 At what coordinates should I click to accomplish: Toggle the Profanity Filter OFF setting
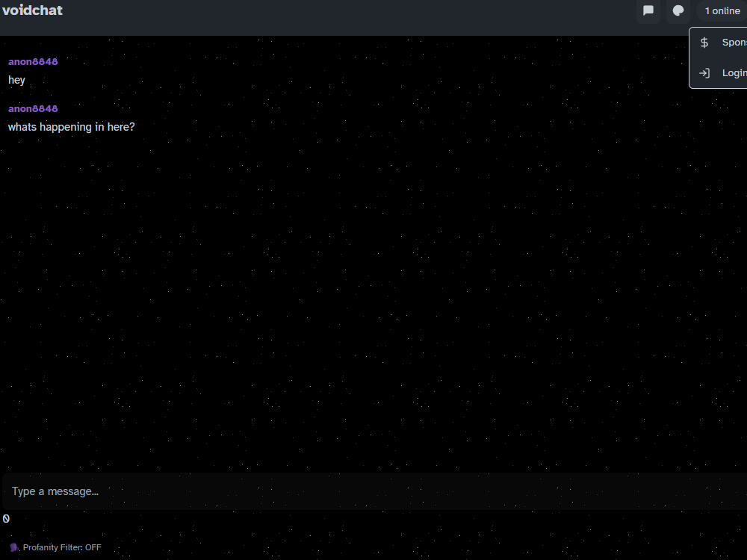(55, 547)
